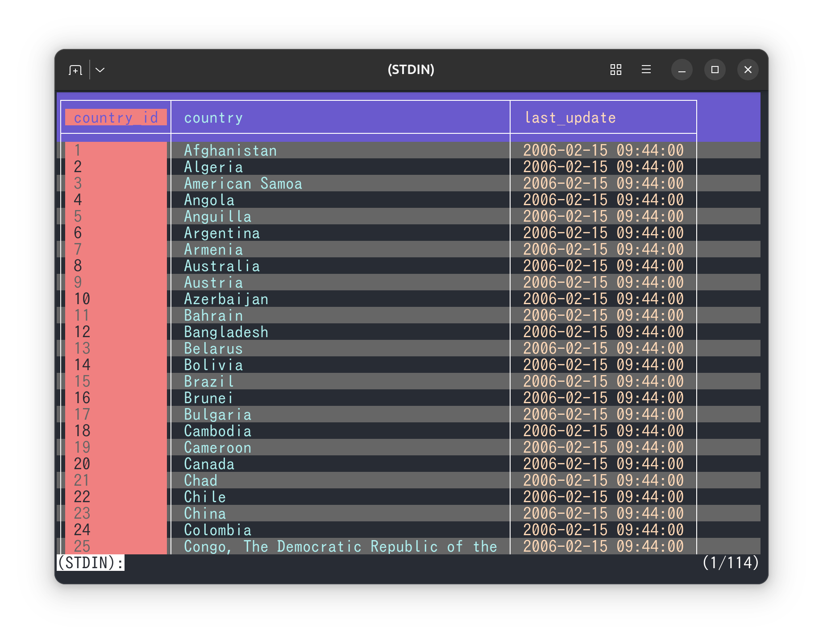This screenshot has height=644, width=823.
Task: Click the (STDIN): prompt at bottom
Action: tap(91, 563)
